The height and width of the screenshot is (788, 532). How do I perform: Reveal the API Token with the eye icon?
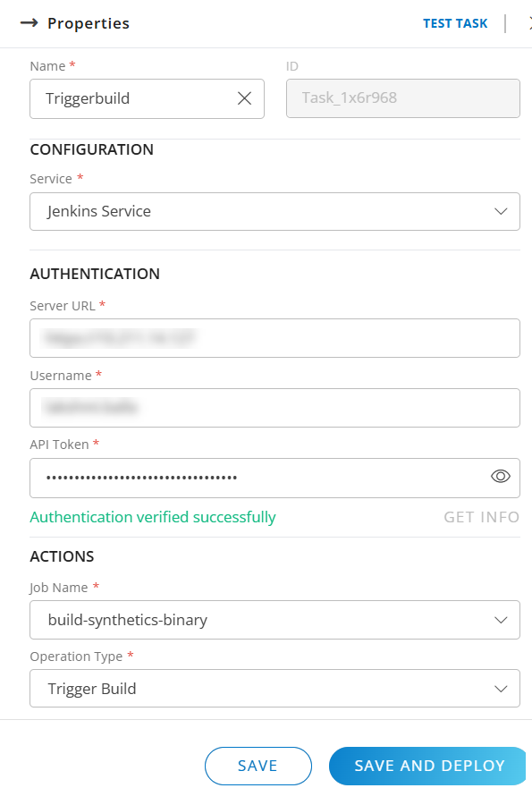point(502,478)
